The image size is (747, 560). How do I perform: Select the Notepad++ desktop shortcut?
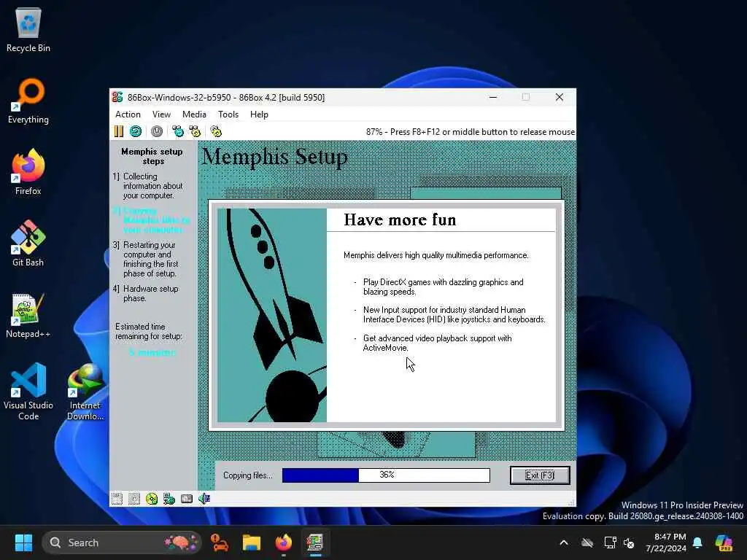28,315
